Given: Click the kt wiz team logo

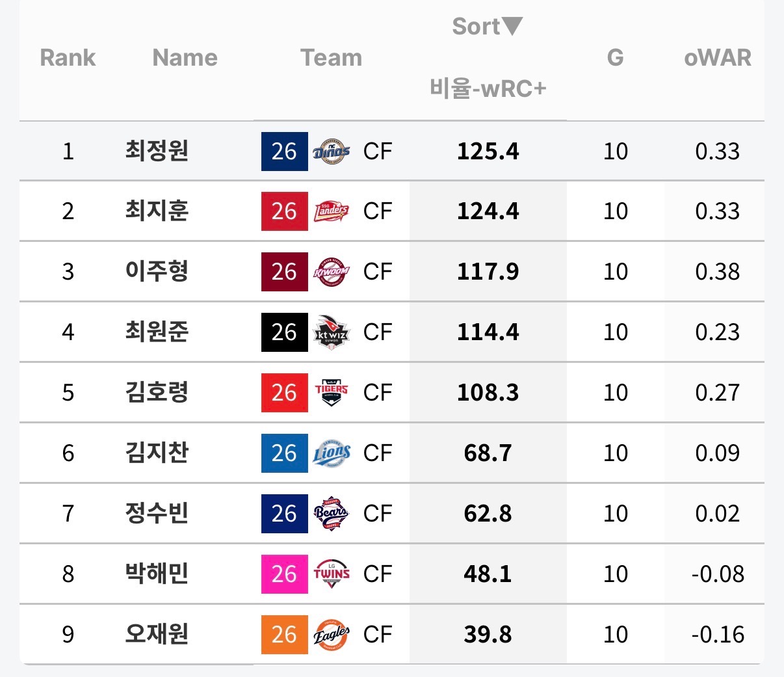Looking at the screenshot, I should 331,332.
